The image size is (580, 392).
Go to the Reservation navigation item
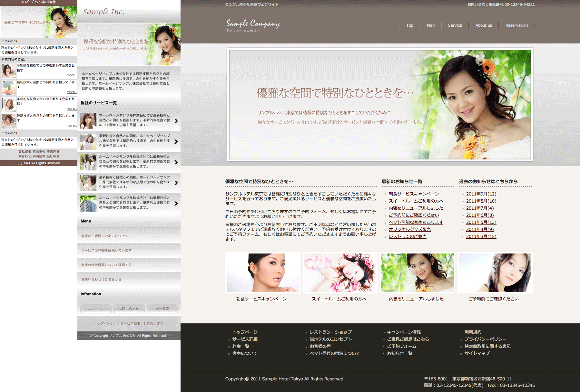click(516, 25)
